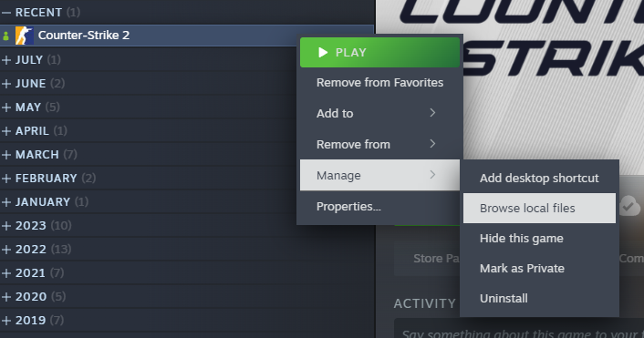
Task: Choose Add desktop shortcut
Action: coord(539,178)
